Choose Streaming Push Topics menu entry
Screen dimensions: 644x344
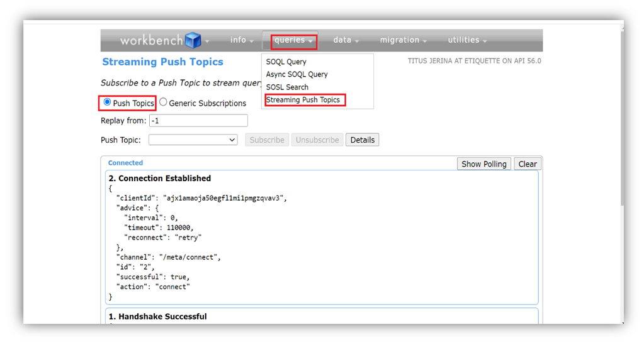[303, 100]
